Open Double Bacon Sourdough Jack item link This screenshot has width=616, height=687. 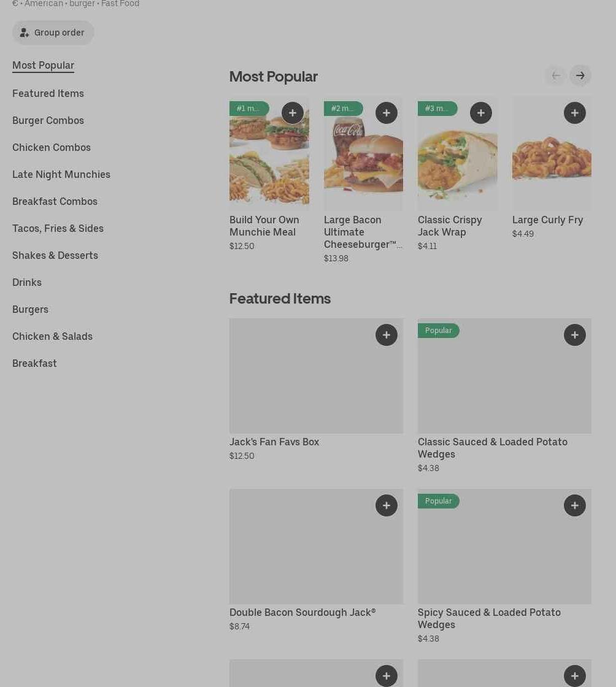(302, 612)
